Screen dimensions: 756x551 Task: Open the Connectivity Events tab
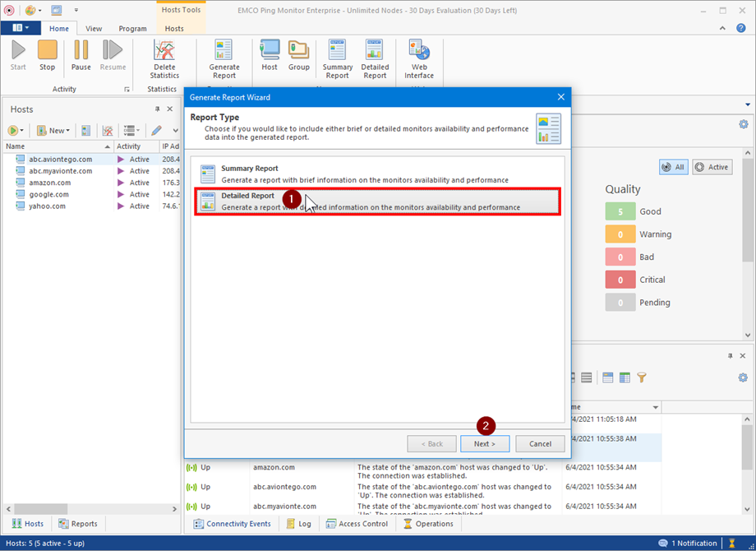click(x=233, y=524)
